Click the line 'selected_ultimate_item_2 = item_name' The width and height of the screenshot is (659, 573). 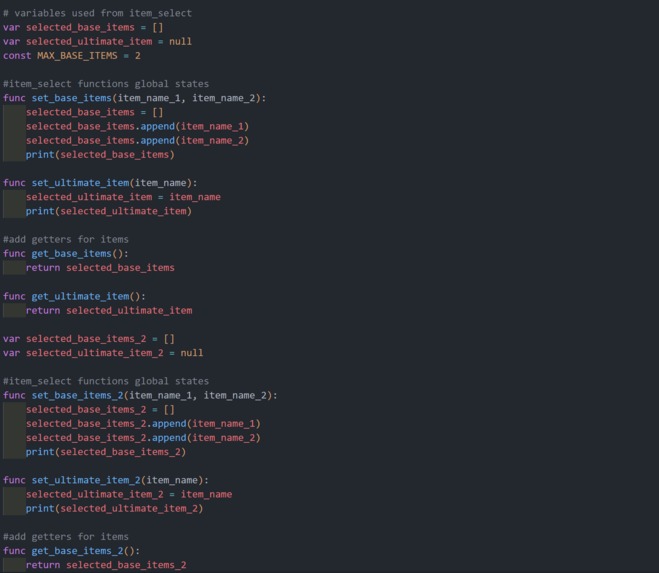tap(129, 494)
